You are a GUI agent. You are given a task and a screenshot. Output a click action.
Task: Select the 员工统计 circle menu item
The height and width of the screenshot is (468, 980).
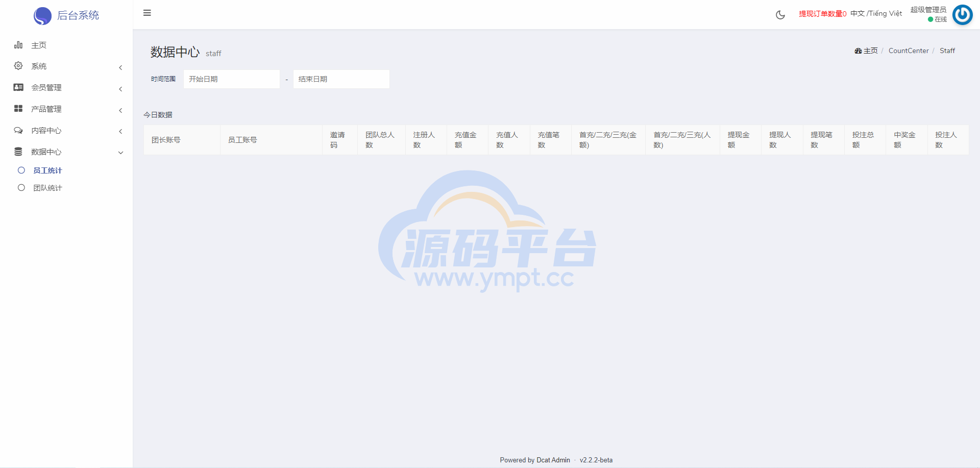(21, 170)
